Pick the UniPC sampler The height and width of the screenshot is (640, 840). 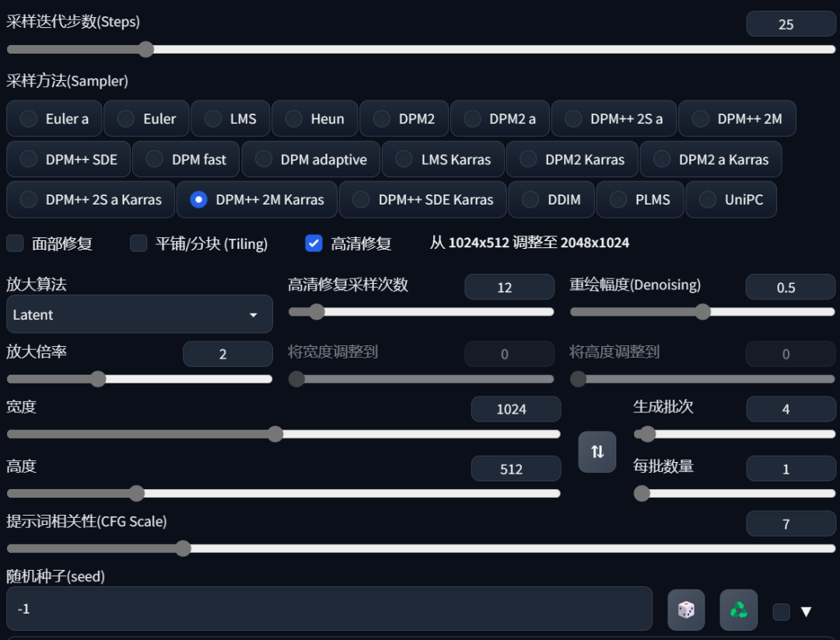[x=731, y=200]
